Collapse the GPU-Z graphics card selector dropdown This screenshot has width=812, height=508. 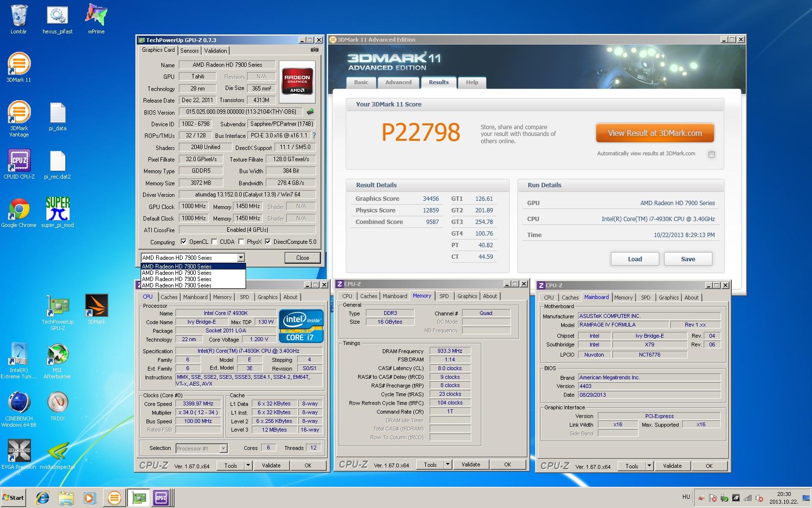click(x=241, y=258)
